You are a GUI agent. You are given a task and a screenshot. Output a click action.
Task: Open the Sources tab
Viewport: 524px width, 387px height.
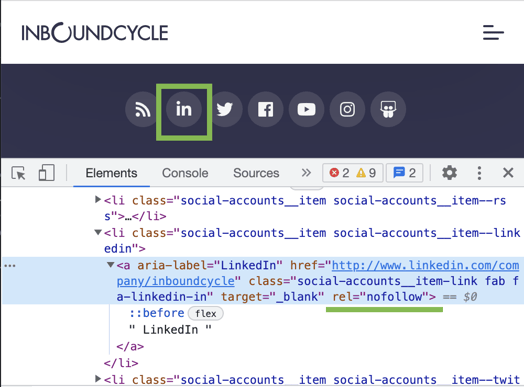(x=256, y=173)
